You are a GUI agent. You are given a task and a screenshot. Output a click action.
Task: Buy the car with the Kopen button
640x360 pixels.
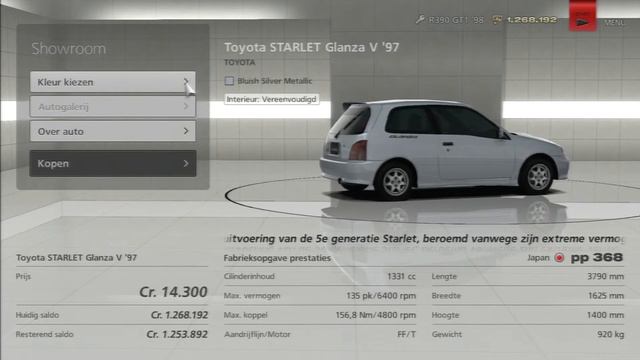pos(113,163)
